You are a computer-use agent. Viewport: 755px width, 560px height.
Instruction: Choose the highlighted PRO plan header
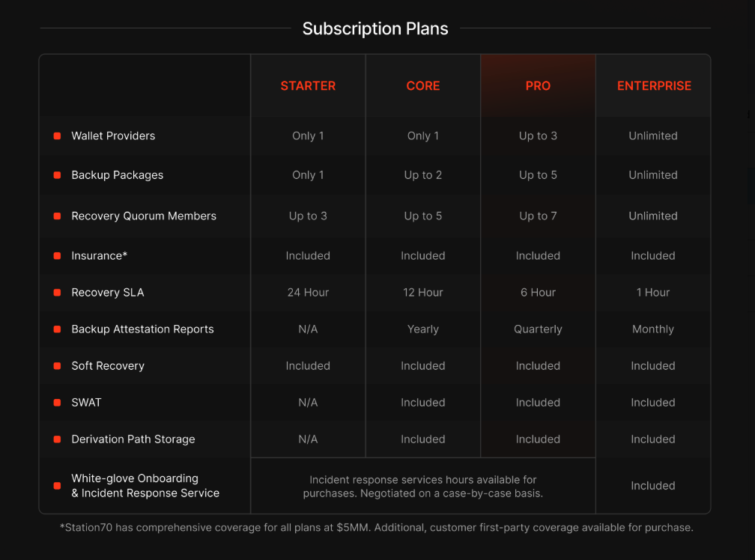(x=538, y=85)
